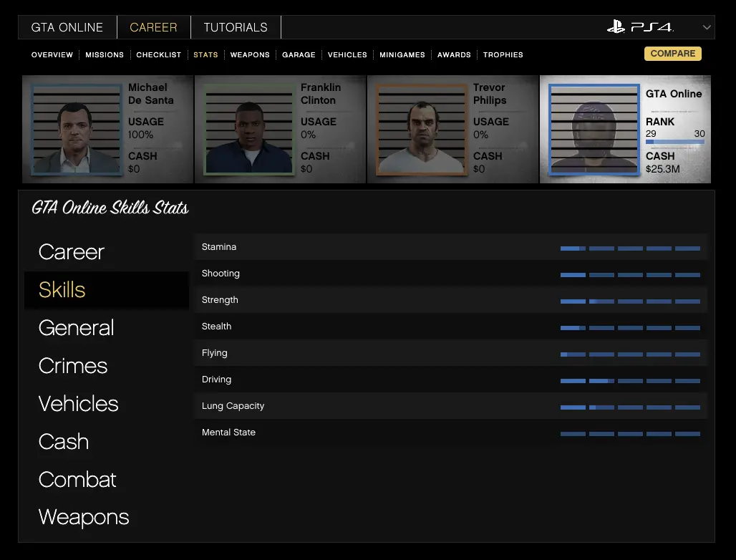Select Combat in the stats sidebar
736x560 pixels.
click(77, 480)
